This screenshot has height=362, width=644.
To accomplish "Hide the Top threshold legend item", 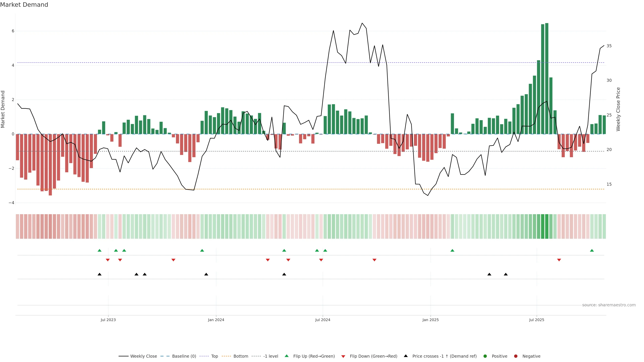I will 214,356.
